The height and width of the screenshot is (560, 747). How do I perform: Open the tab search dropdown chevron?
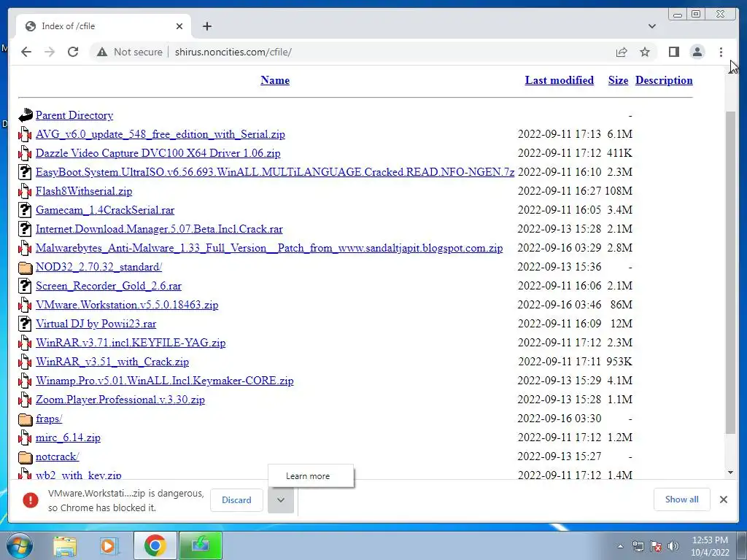tap(651, 26)
